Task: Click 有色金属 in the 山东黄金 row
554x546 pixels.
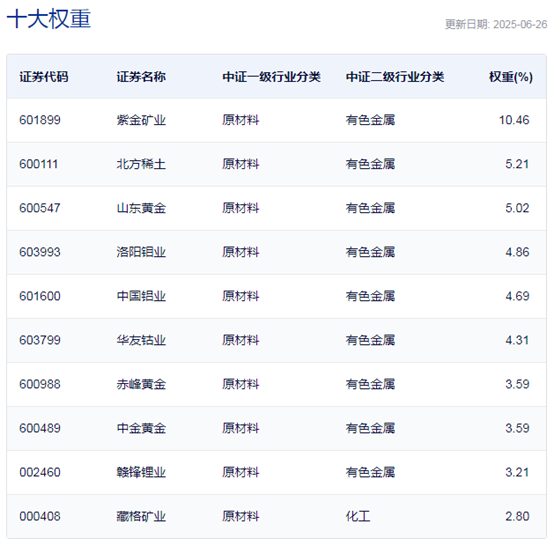Action: (x=370, y=208)
